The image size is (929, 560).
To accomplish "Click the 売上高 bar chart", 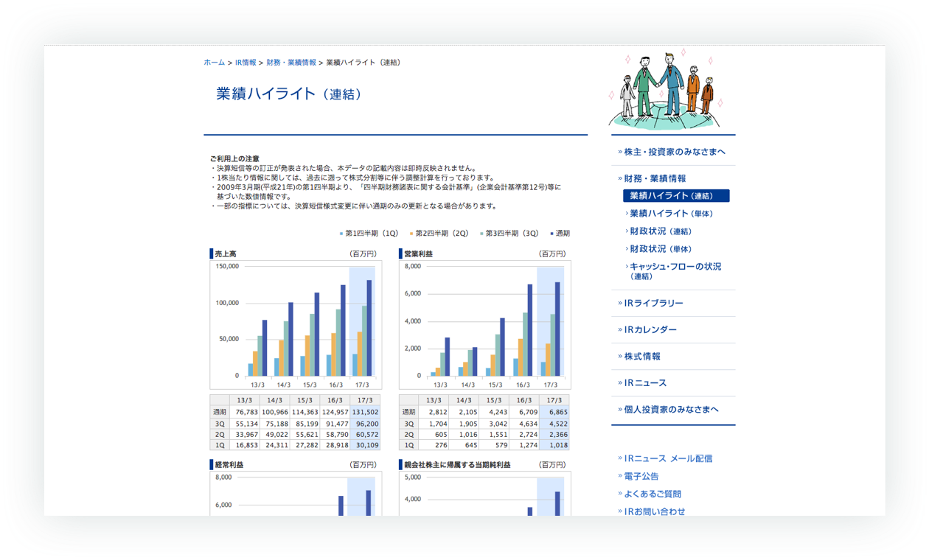I will coord(296,325).
